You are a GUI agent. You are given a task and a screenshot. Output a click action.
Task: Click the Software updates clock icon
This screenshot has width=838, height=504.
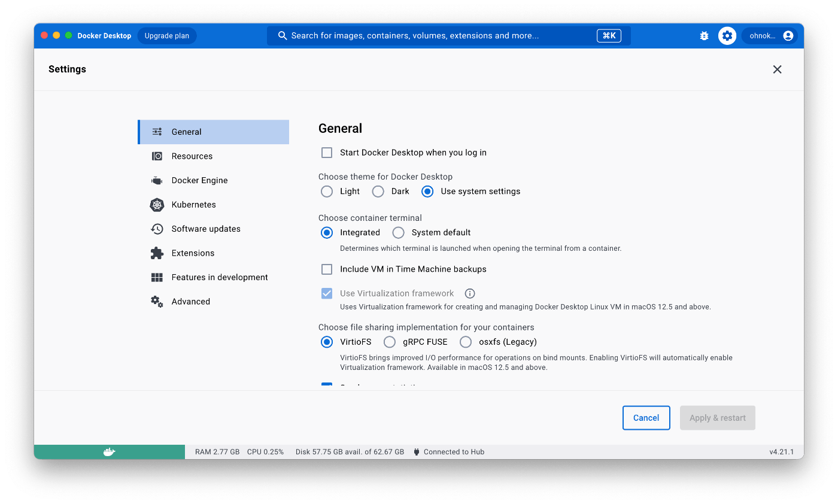pyautogui.click(x=157, y=229)
